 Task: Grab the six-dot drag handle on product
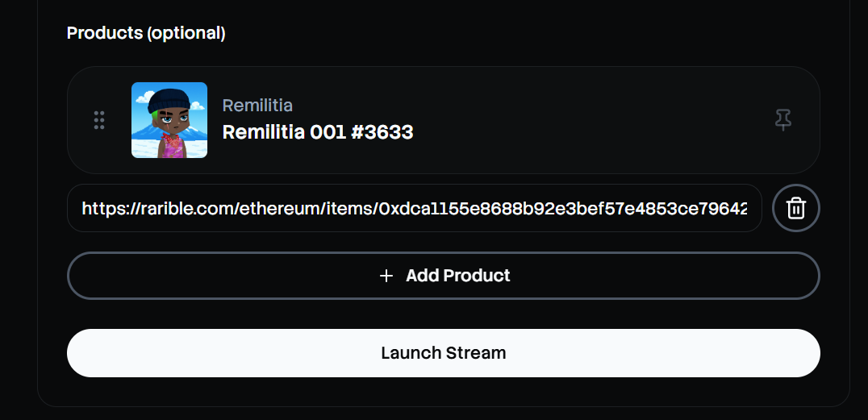(x=99, y=120)
